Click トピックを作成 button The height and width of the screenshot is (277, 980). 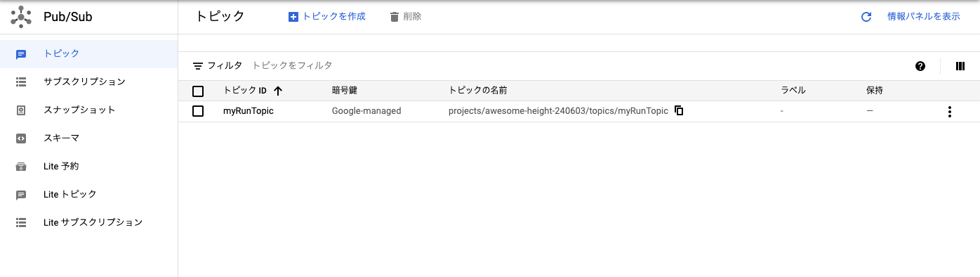pos(327,16)
